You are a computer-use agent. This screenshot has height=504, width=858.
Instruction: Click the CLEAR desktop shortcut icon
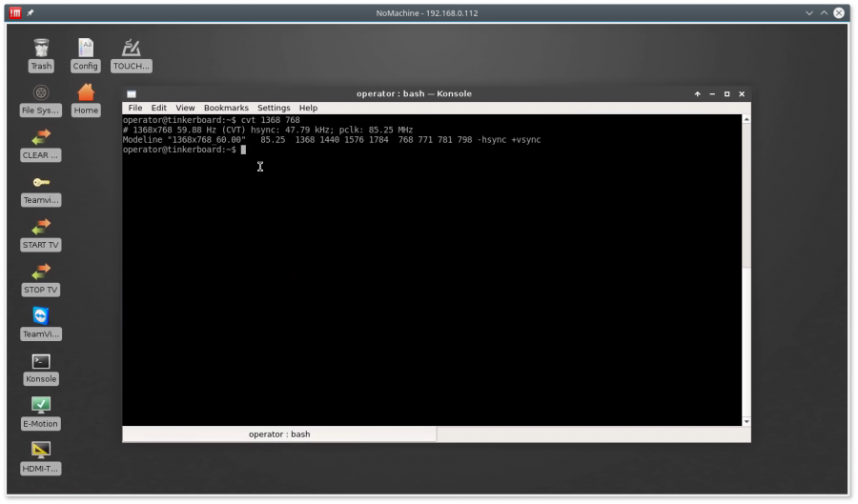41,137
